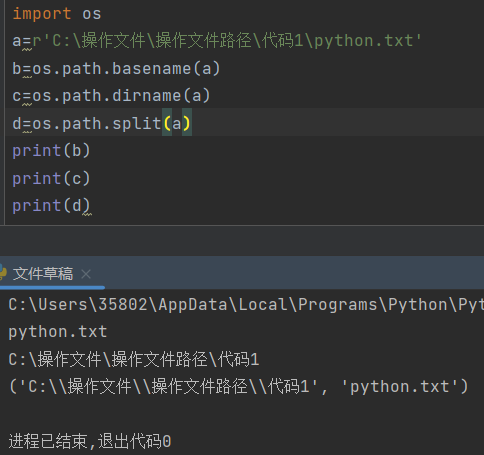The width and height of the screenshot is (484, 455).
Task: Click the print(c) statement
Action: point(51,178)
